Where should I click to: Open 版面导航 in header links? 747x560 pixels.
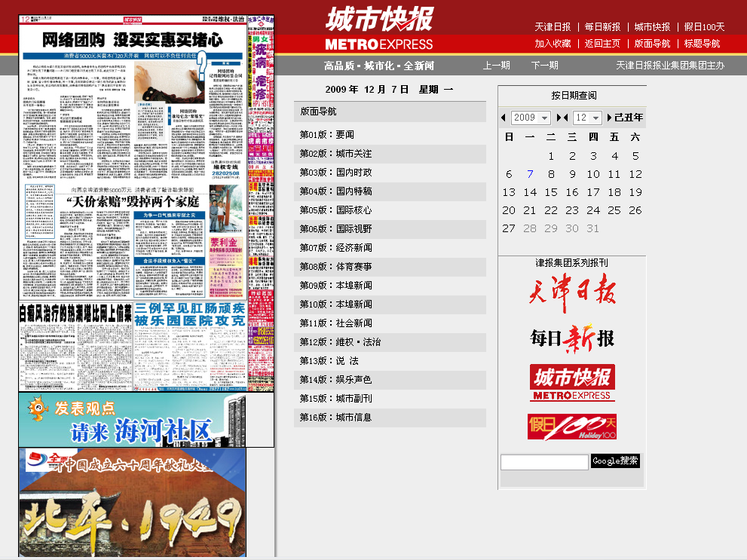[652, 44]
